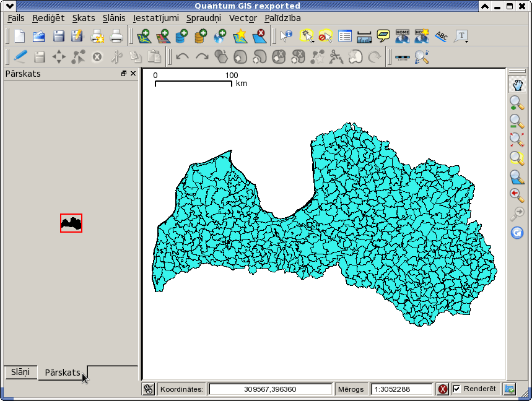Open the Palīdzība menu

point(282,18)
